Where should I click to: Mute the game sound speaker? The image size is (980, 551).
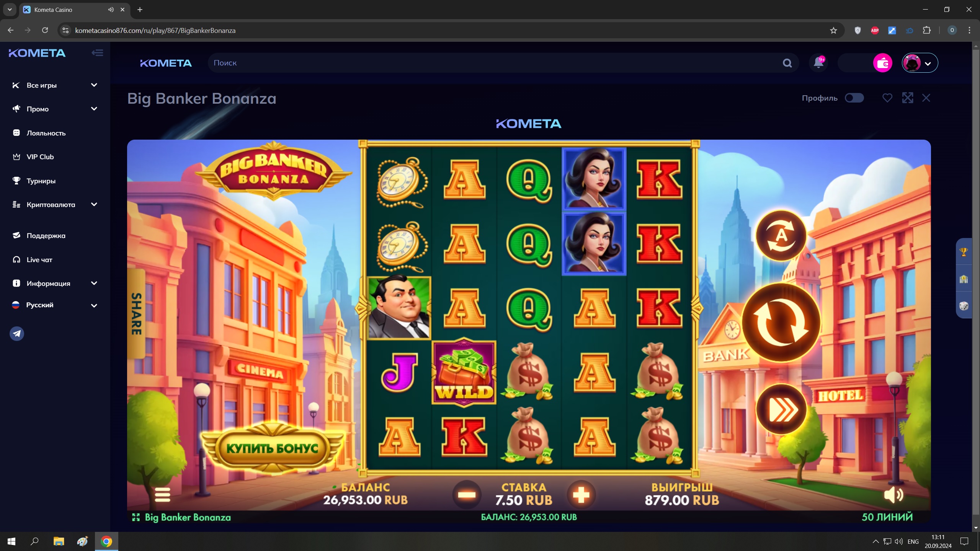893,495
